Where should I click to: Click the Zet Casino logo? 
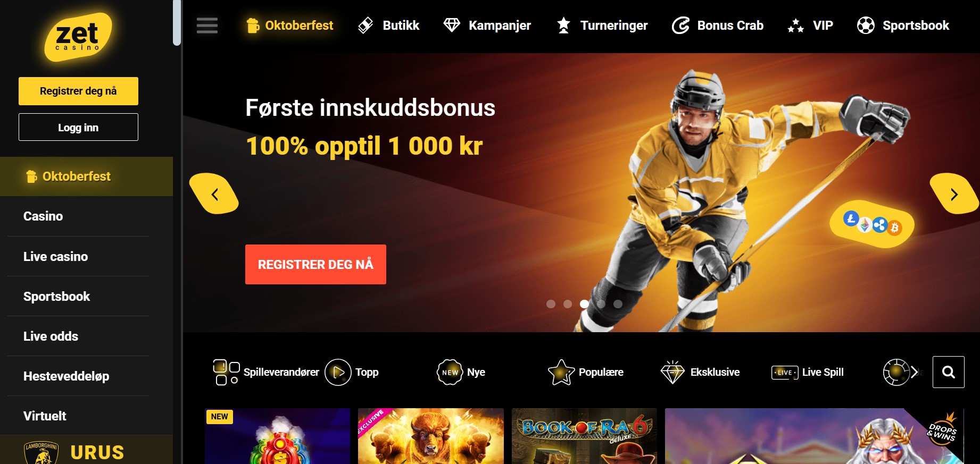coord(78,37)
